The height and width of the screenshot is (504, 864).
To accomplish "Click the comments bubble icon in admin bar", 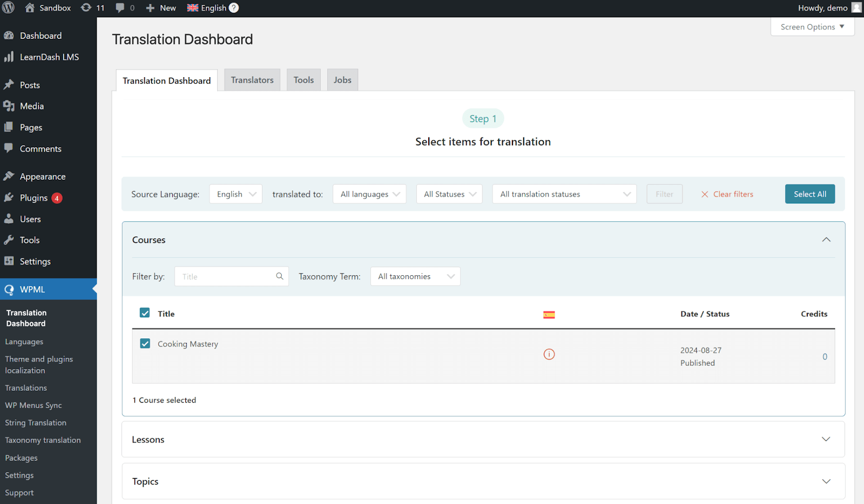I will click(120, 8).
